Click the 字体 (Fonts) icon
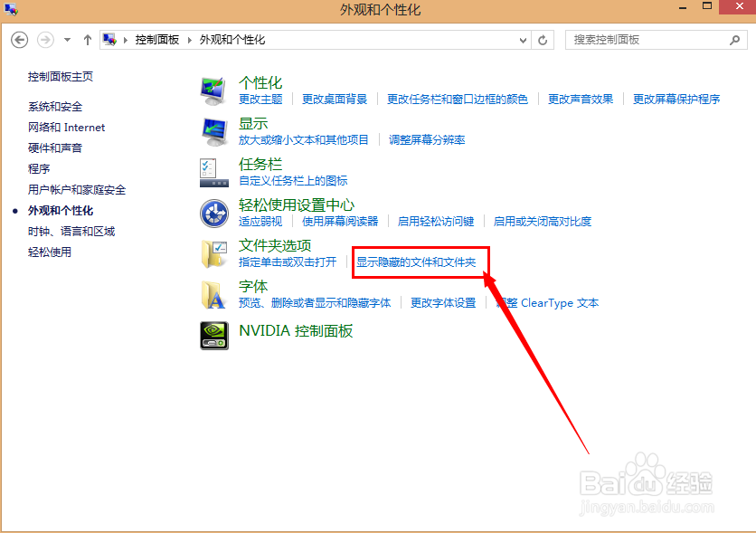Screen dimensions: 756x533 click(x=214, y=294)
